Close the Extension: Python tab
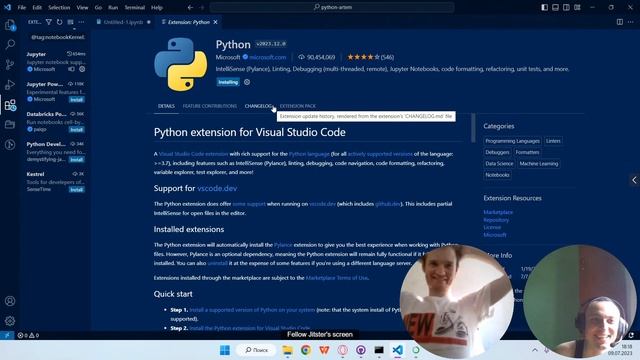This screenshot has width=640, height=360. (216, 22)
